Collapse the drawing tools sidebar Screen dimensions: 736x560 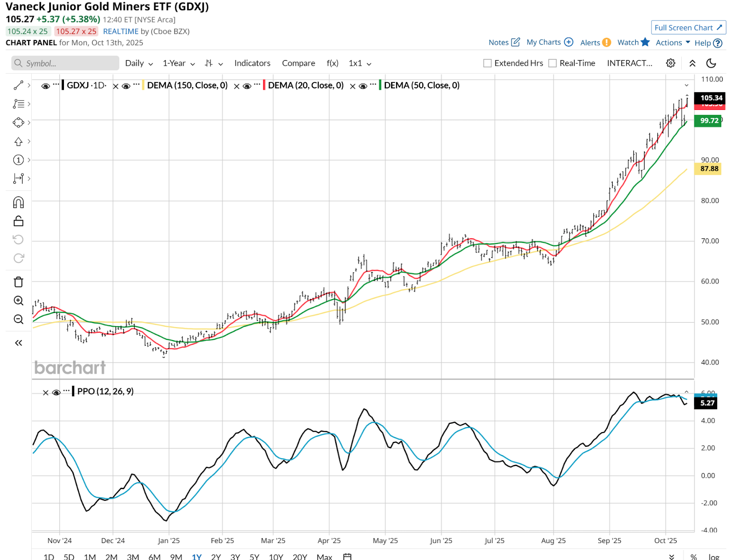(x=18, y=343)
